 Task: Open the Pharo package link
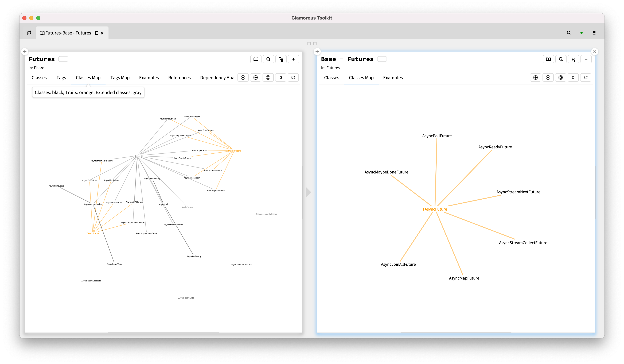tap(39, 68)
